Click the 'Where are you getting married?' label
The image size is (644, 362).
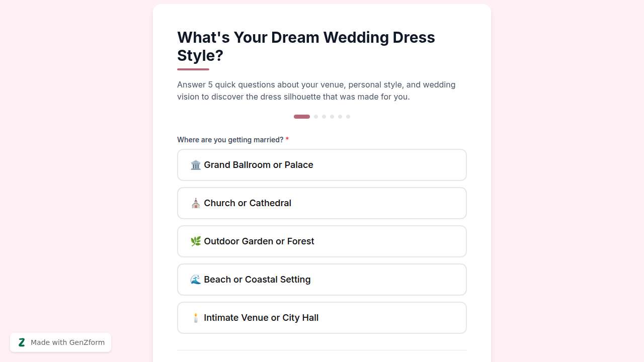click(230, 140)
